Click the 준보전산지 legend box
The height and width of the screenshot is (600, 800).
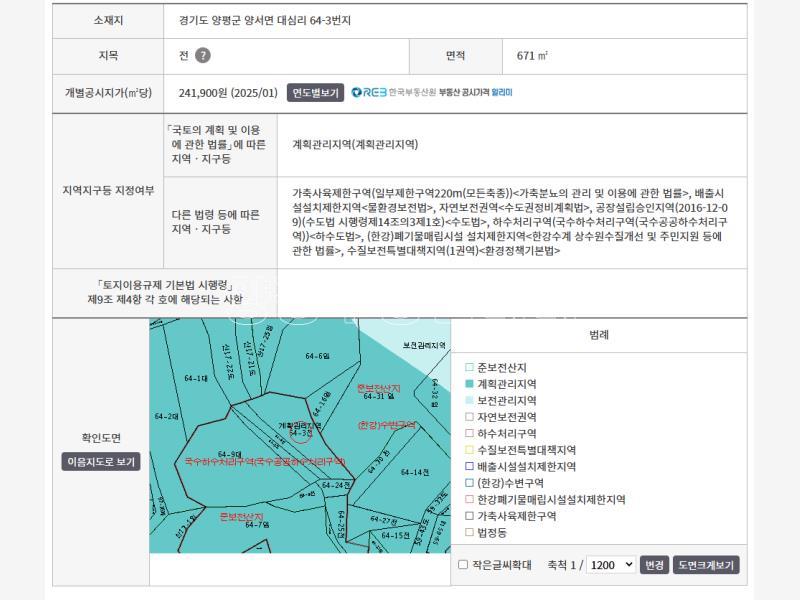(469, 367)
